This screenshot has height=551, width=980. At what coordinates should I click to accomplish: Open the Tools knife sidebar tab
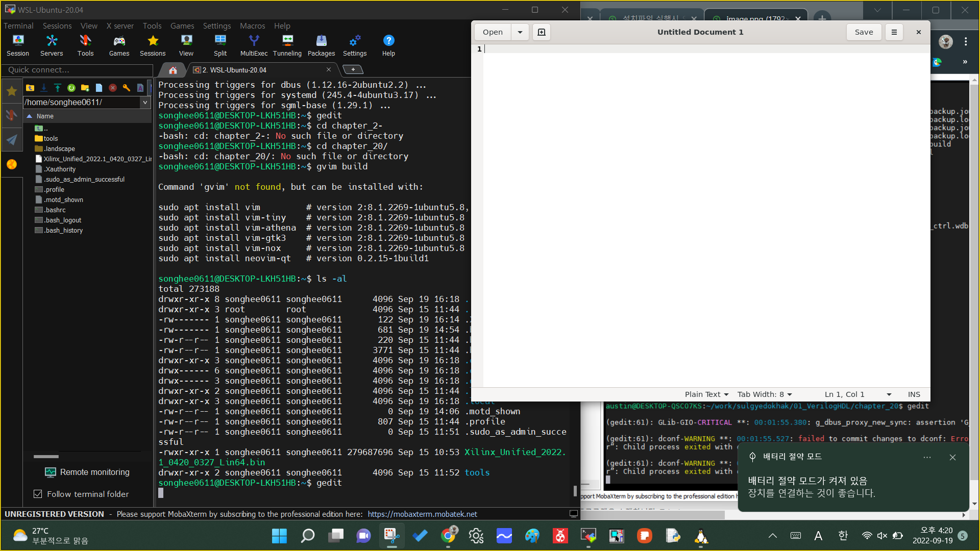pos(12,115)
